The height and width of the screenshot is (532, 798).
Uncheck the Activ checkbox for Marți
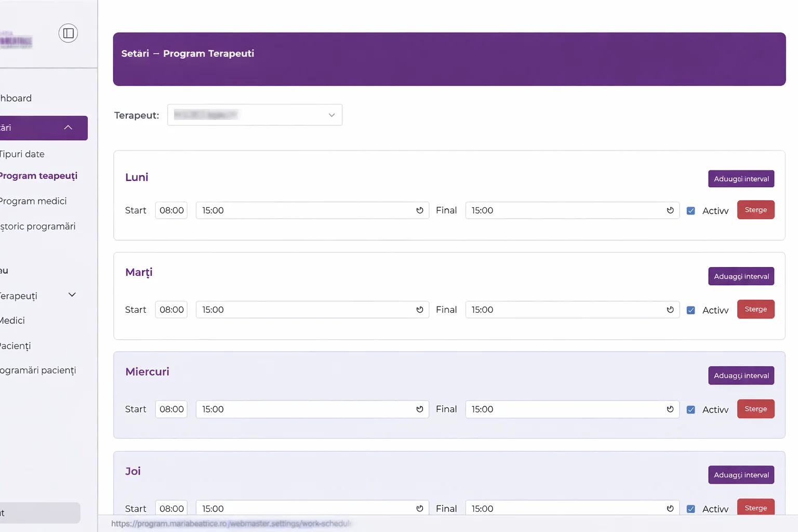691,310
